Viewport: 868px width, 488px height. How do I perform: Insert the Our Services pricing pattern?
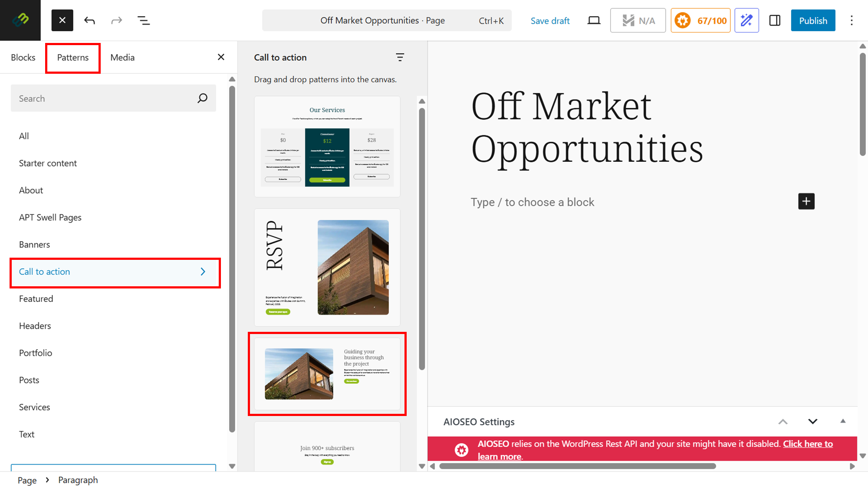(327, 147)
